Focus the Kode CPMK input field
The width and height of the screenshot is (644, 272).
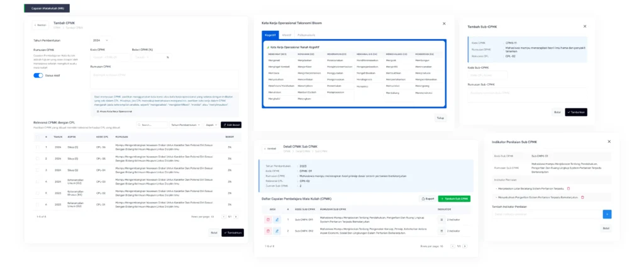click(x=109, y=57)
